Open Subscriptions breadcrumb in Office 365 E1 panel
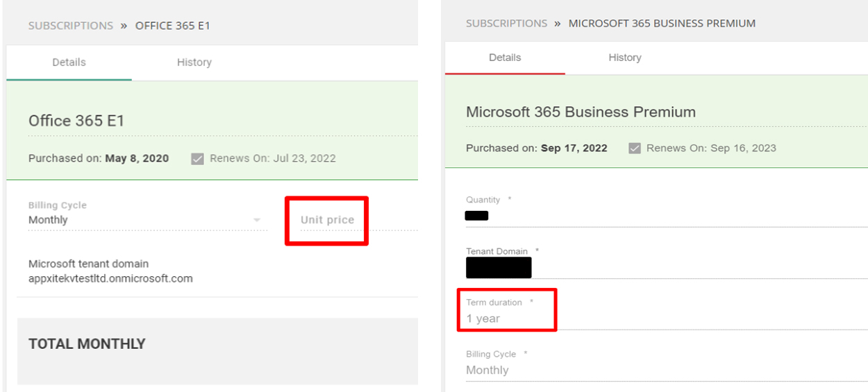This screenshot has width=868, height=392. click(x=71, y=26)
